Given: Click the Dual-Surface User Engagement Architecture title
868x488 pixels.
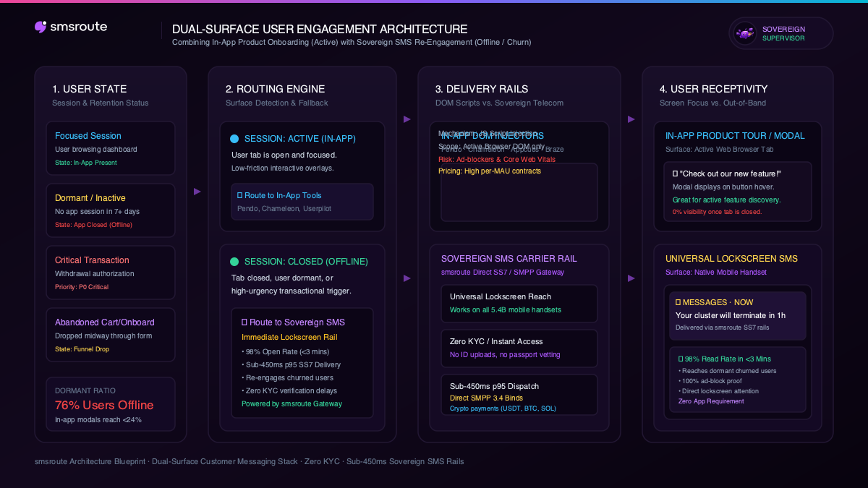Looking at the screenshot, I should (320, 30).
